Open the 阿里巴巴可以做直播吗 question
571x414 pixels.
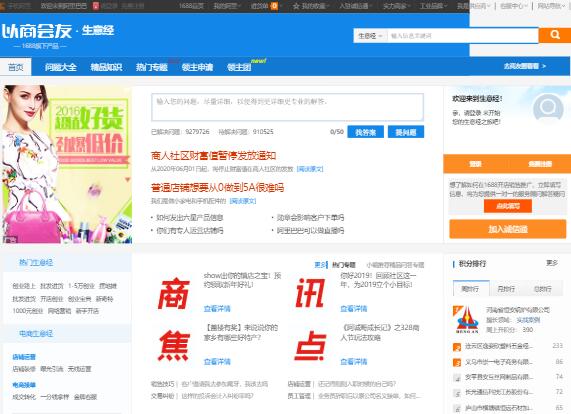310,230
